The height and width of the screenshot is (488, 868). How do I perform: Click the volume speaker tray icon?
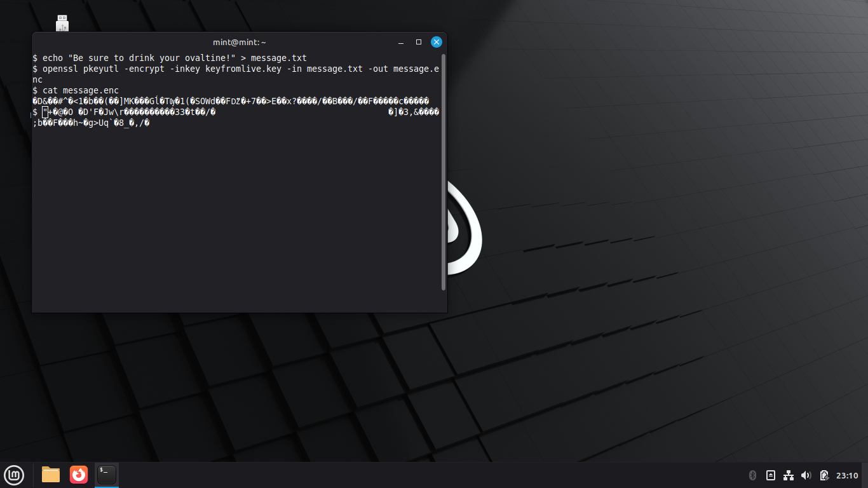(x=806, y=475)
